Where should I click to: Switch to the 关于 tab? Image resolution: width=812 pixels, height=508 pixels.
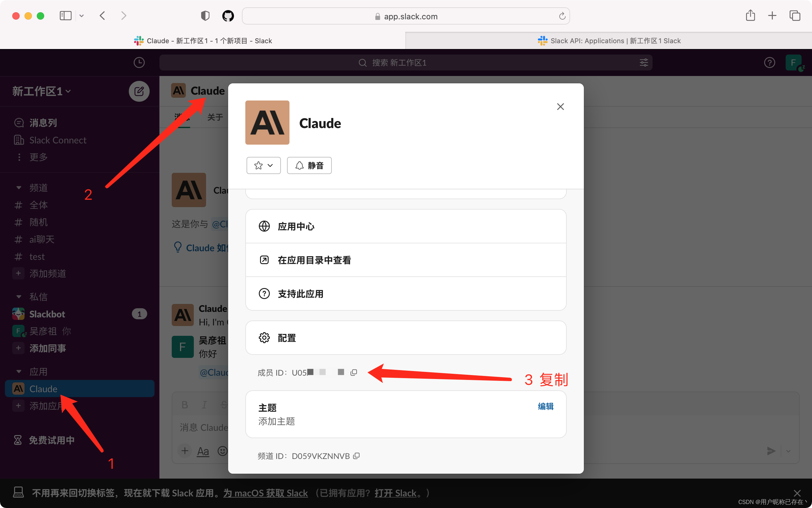click(215, 117)
